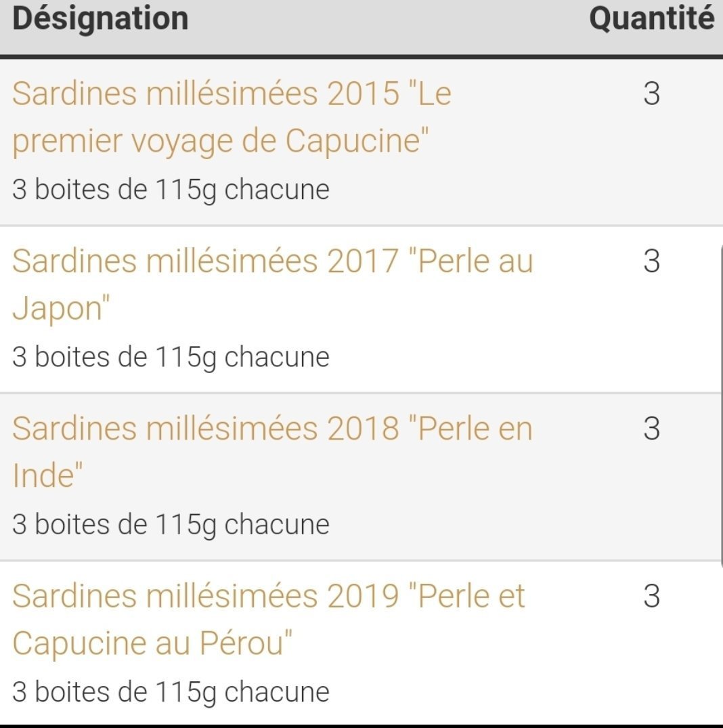Select quantity 3 in the 2019 Pérou row
The width and height of the screenshot is (723, 728).
(x=651, y=596)
